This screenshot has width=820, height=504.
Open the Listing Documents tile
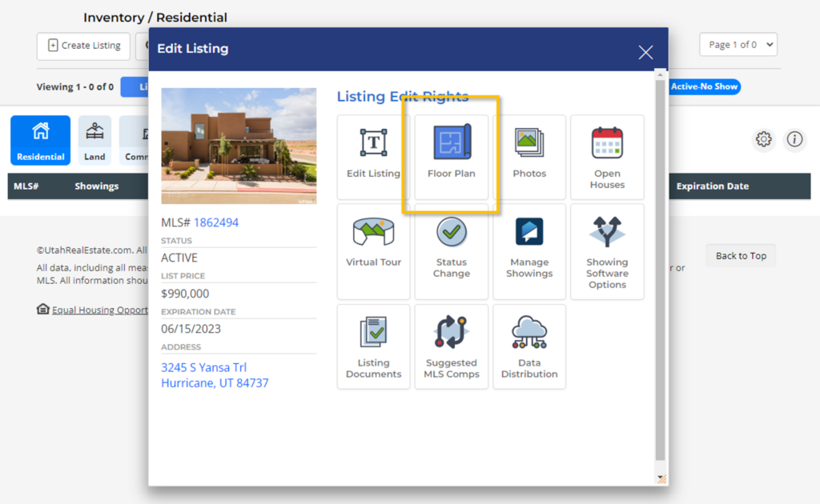[x=373, y=346]
